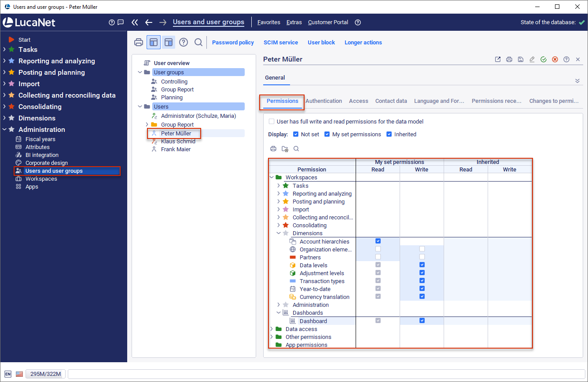Open the Favorites menu
Screen dimensions: 588x382
tap(269, 22)
